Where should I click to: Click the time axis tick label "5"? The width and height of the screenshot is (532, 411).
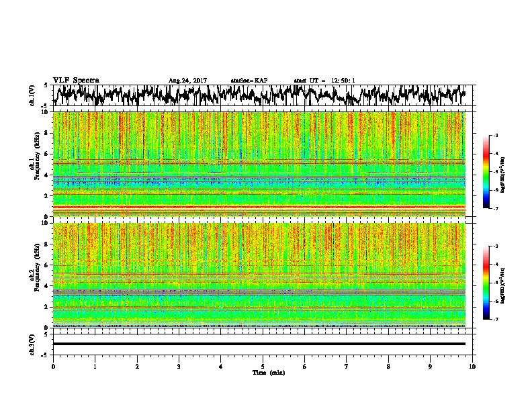(x=263, y=366)
